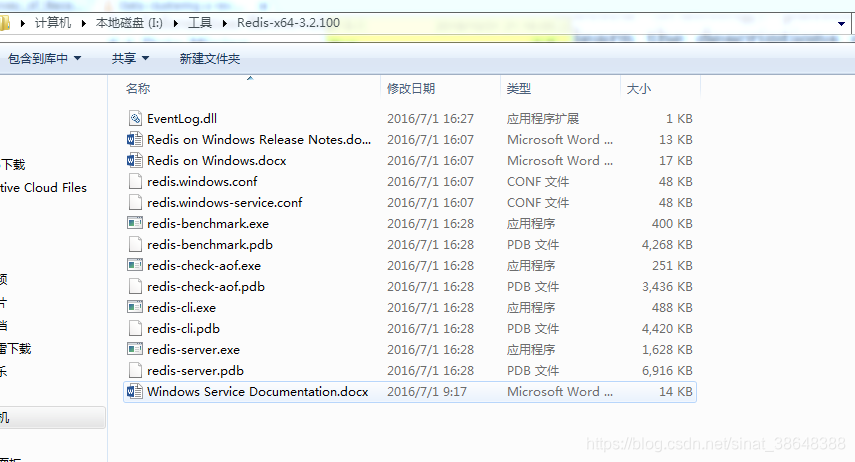This screenshot has height=462, width=855.
Task: Click the exe icon of redis-cli.exe
Action: coord(135,307)
